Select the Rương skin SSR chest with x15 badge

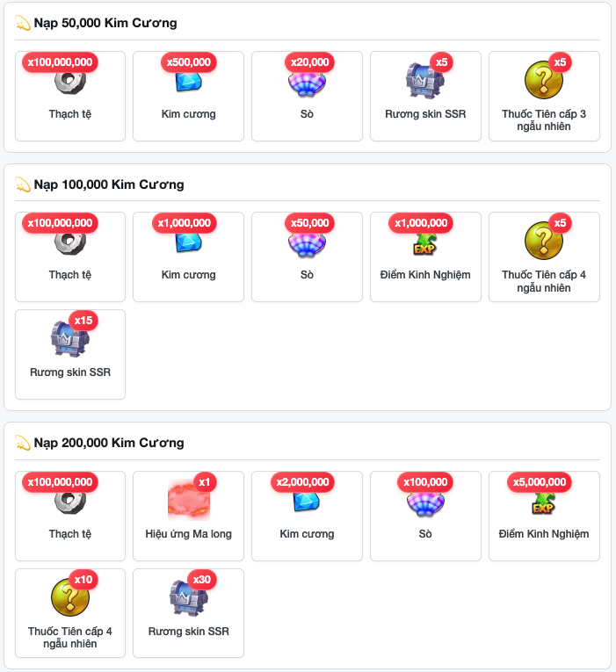pos(70,338)
